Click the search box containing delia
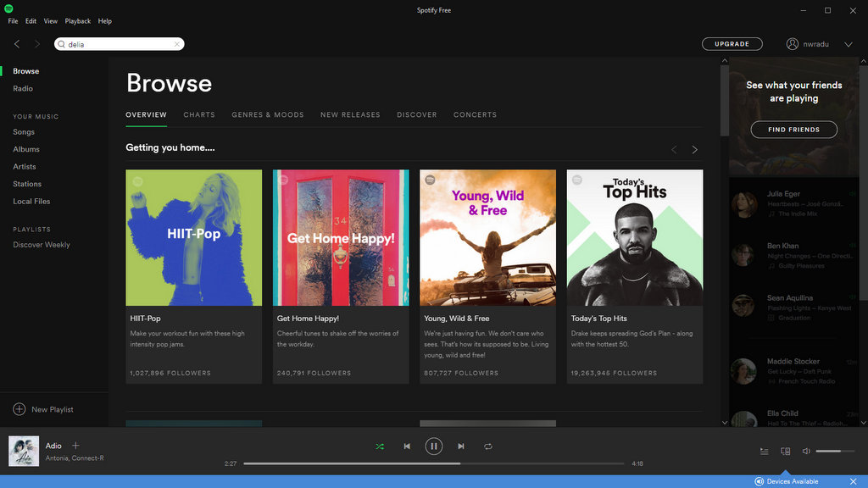The height and width of the screenshot is (488, 868). point(119,44)
